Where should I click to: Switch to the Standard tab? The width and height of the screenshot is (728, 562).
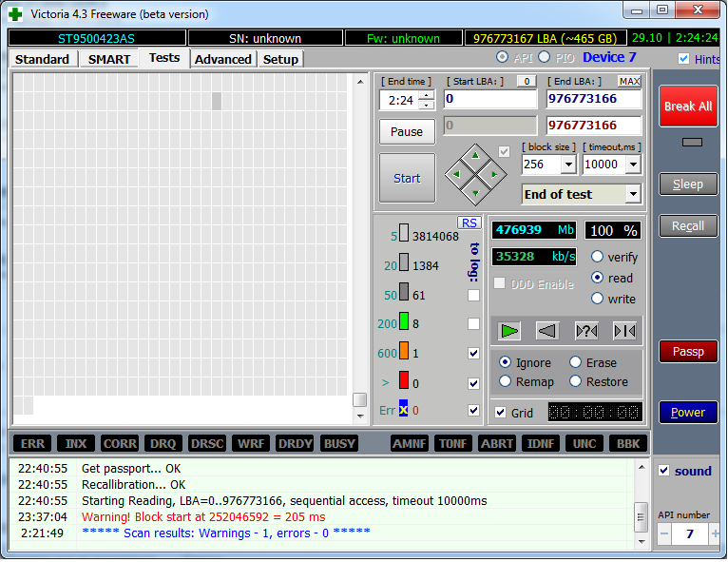(x=42, y=60)
